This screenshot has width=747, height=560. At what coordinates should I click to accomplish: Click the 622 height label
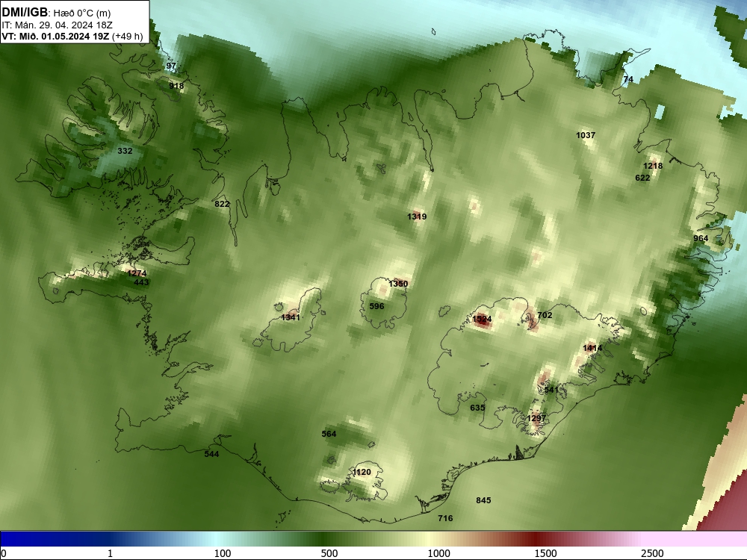tap(642, 178)
